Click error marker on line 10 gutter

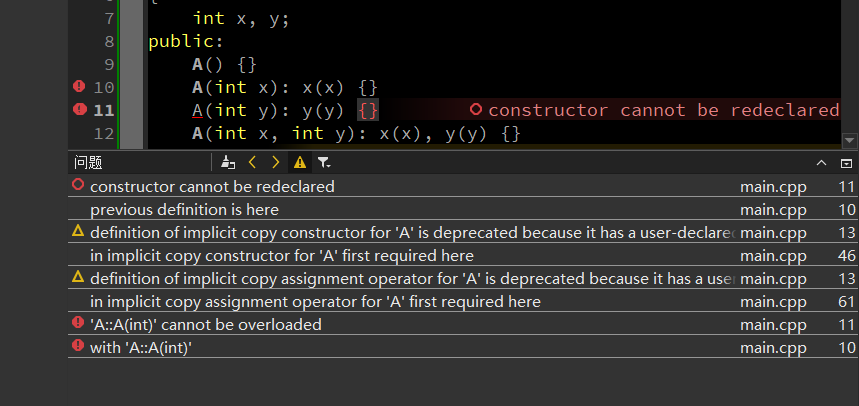click(79, 87)
